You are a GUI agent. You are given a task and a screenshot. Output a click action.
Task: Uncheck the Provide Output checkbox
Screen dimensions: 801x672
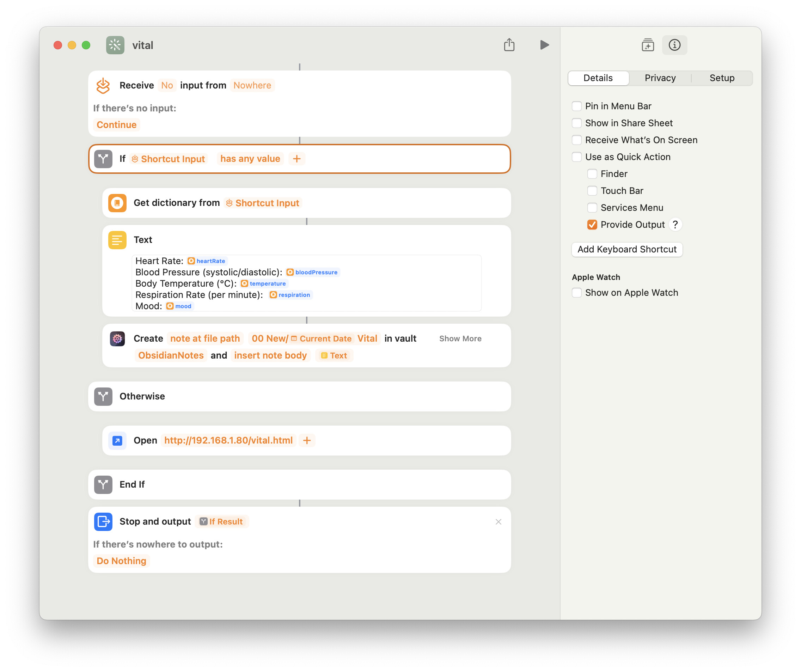(592, 225)
